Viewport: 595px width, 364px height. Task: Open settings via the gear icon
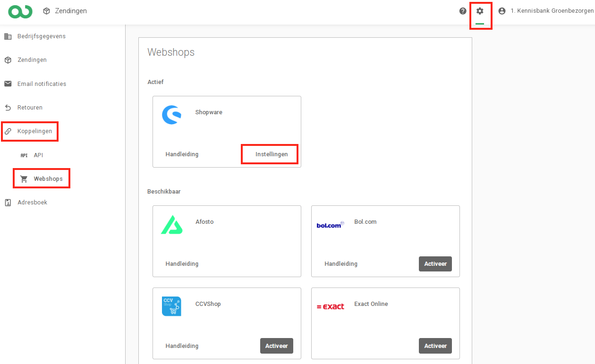pyautogui.click(x=480, y=11)
